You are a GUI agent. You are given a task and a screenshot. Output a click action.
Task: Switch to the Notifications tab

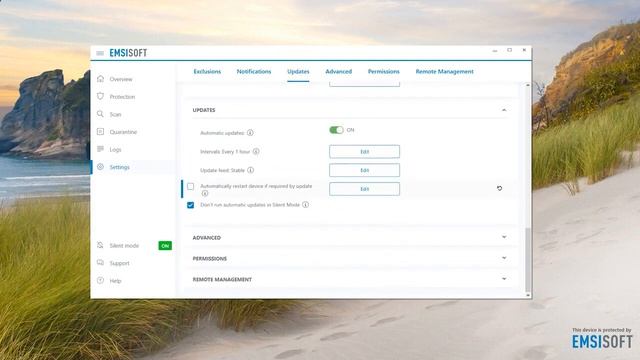pyautogui.click(x=254, y=71)
